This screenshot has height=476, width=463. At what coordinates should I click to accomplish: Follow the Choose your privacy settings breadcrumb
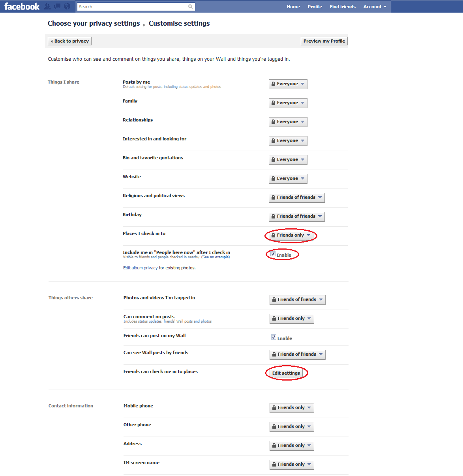(x=94, y=23)
